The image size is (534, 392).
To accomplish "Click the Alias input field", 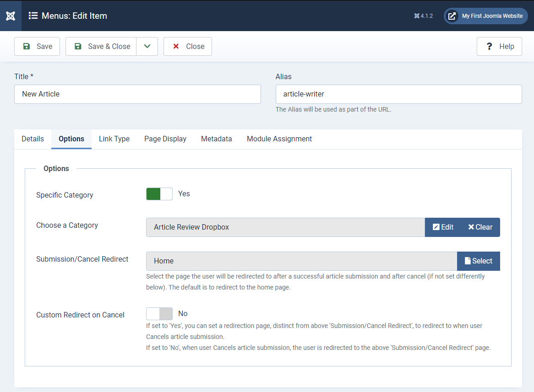I will (398, 94).
